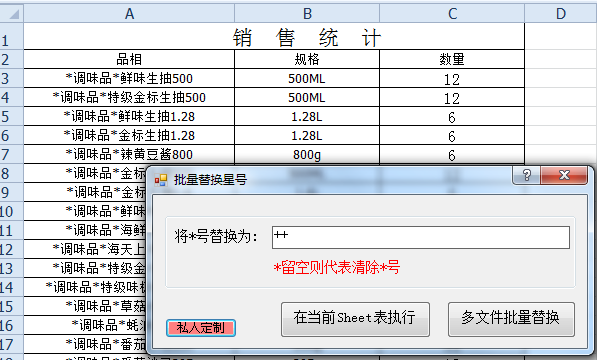Close the 批量替换星号 dialog
This screenshot has width=597, height=360.
(x=564, y=175)
